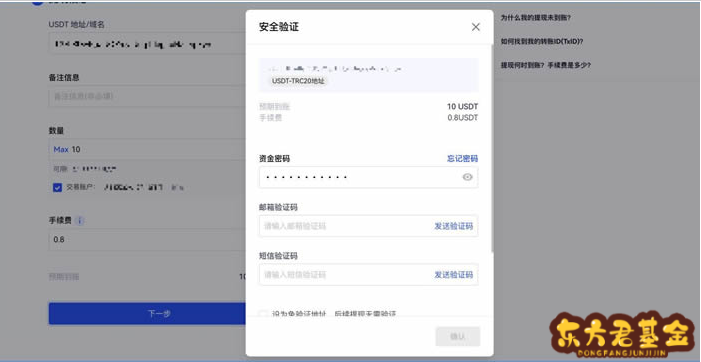Click the 数量 field containing 10
Screen dimensions: 701x362
tap(147, 149)
